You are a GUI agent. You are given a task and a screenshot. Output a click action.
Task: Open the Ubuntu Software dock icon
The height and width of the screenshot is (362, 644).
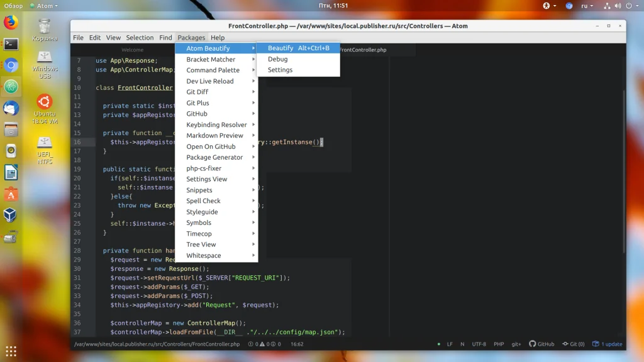(x=11, y=194)
